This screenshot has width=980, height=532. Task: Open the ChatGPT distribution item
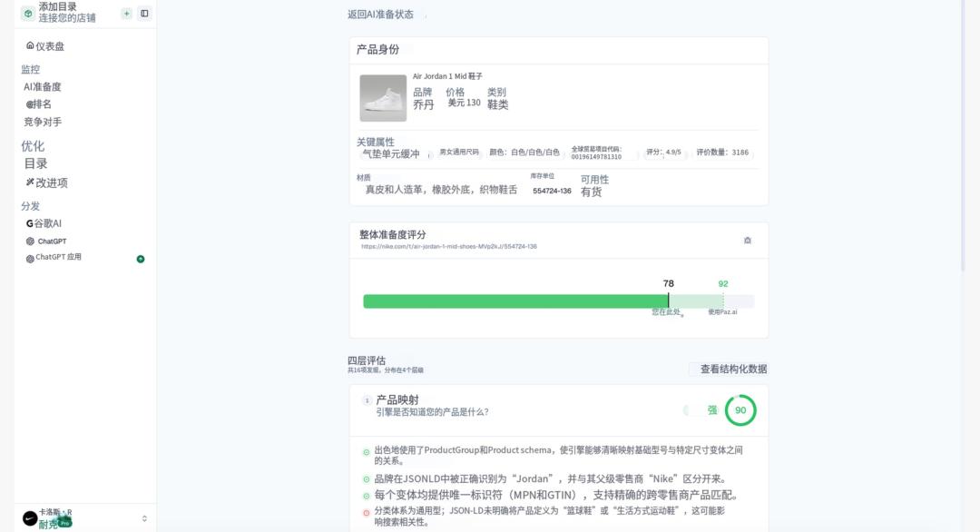tap(46, 241)
